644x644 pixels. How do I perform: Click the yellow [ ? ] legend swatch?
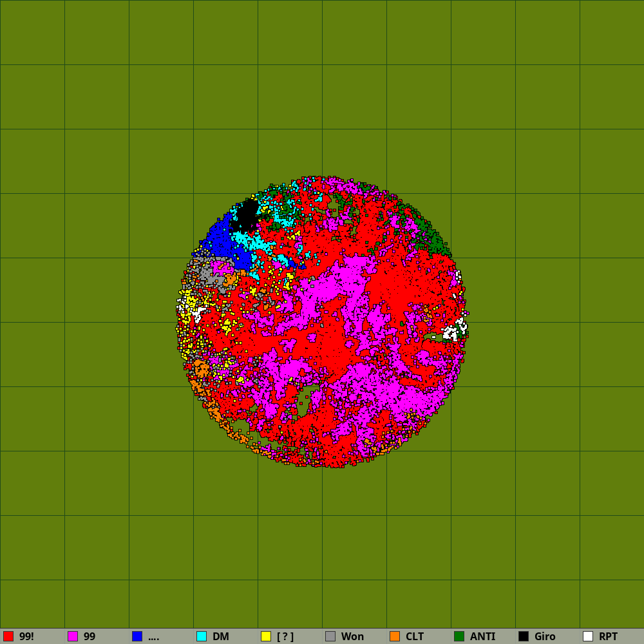pos(266,636)
